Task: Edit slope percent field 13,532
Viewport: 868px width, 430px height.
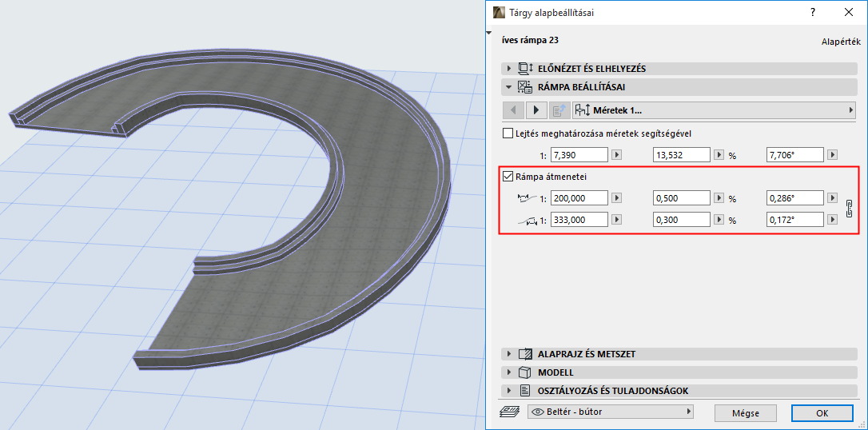Action: [682, 155]
